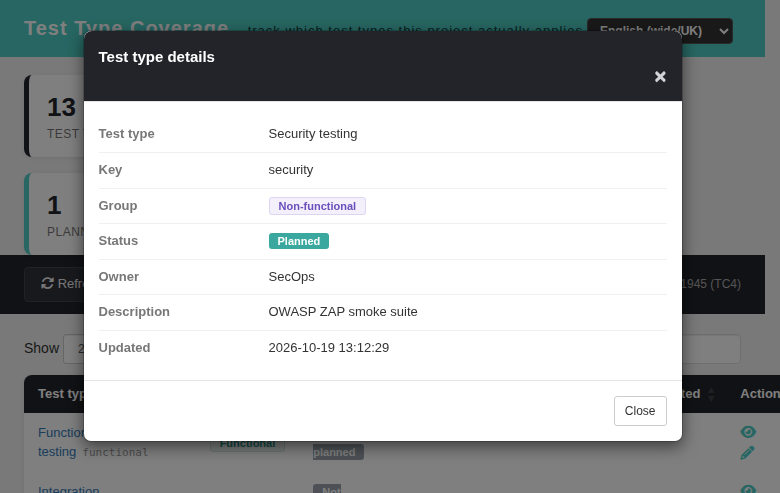
Task: Click the search input field behind dialog
Action: 711,349
